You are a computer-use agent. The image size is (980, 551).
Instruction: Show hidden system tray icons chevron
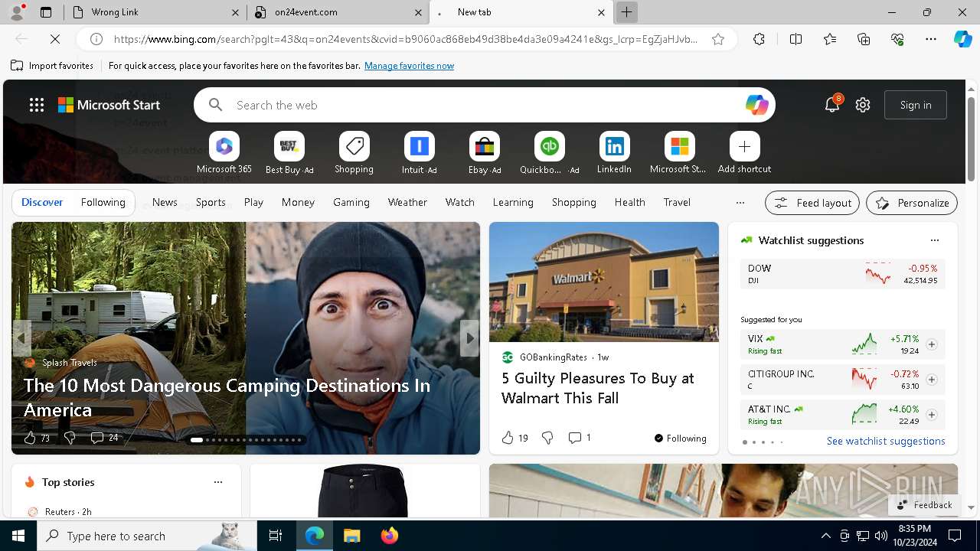pos(825,536)
